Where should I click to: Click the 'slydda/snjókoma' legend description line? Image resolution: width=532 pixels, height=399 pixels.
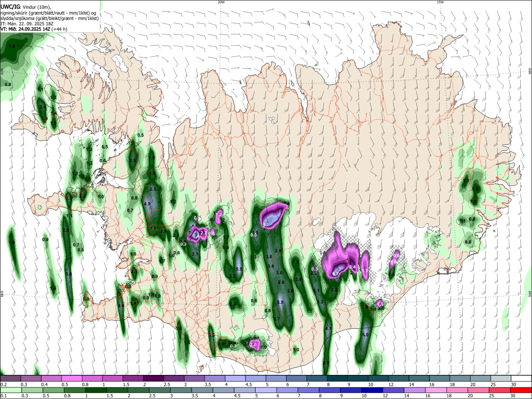pos(49,18)
